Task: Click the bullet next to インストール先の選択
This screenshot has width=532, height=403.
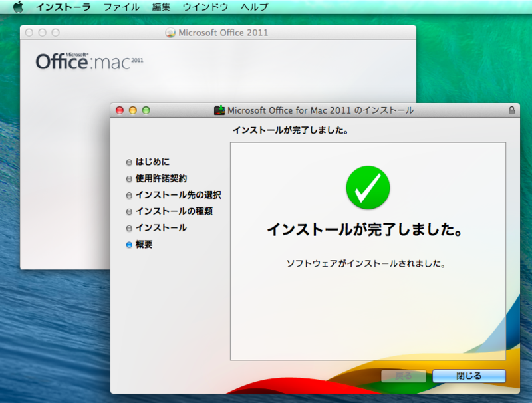Action: [x=129, y=196]
